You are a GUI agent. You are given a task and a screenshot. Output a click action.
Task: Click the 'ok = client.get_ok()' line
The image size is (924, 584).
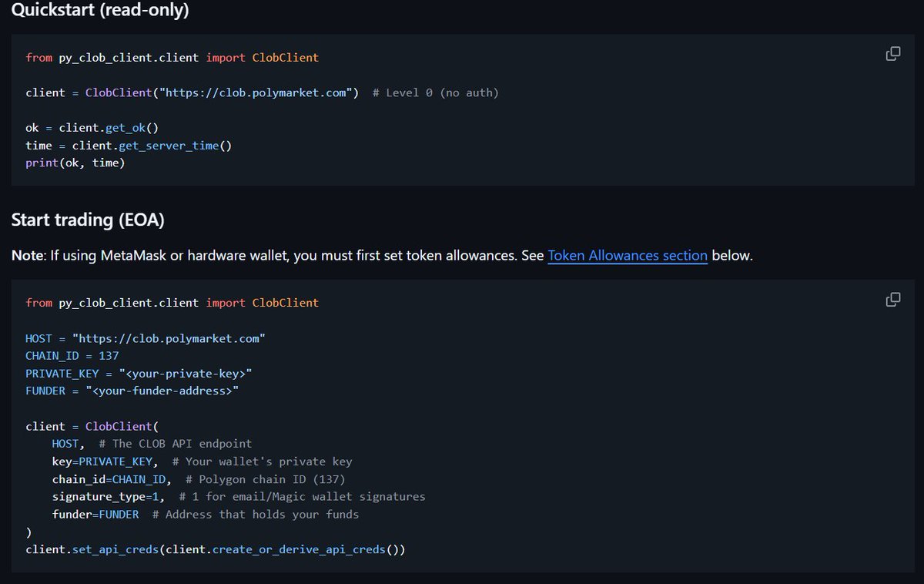(x=92, y=128)
